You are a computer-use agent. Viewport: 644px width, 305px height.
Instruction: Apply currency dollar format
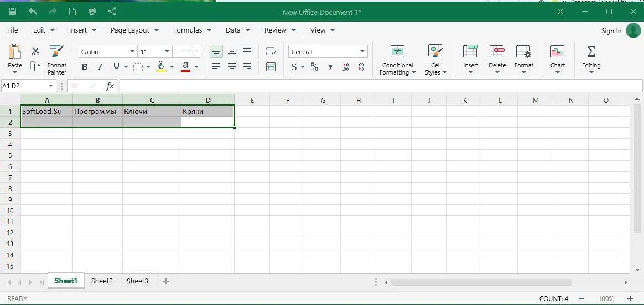pos(294,67)
